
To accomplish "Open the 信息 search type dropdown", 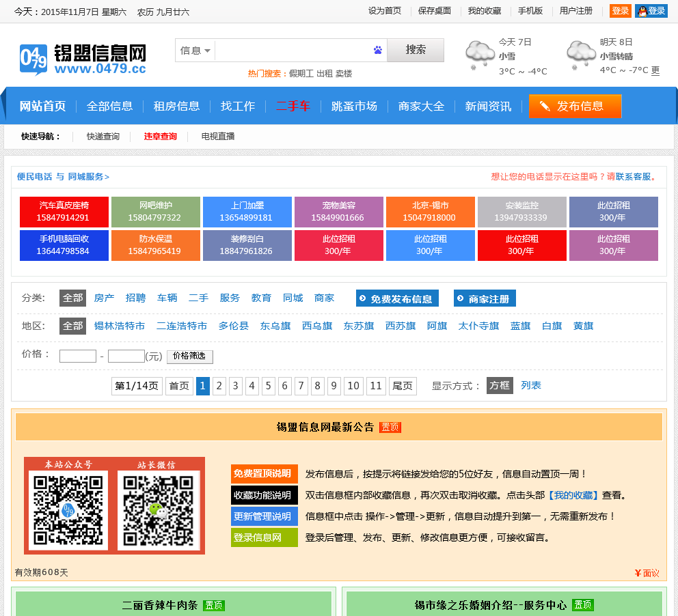I will click(195, 51).
